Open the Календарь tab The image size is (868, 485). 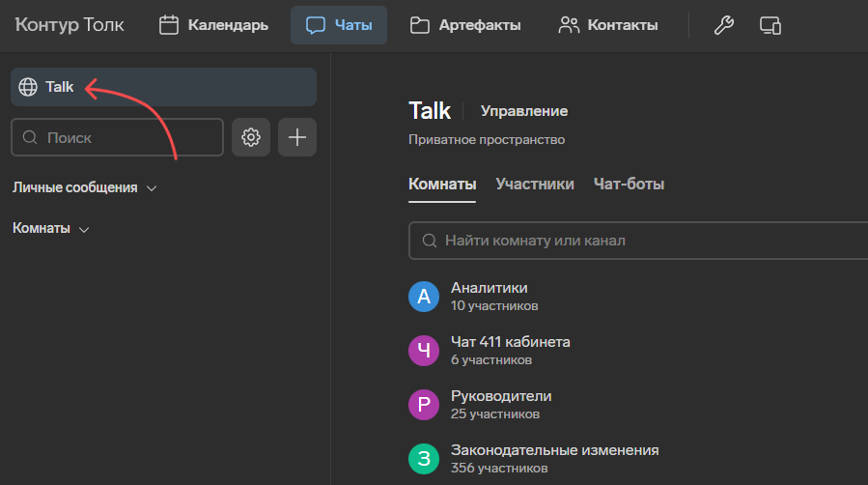pos(213,25)
